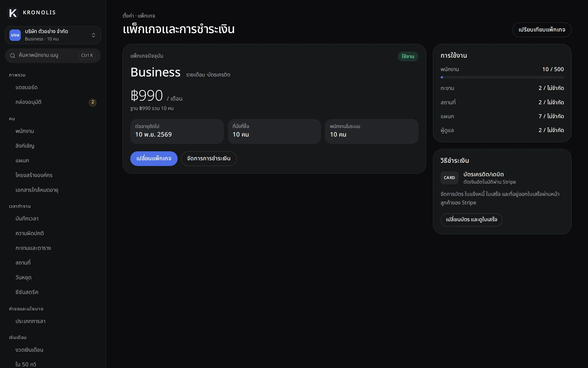Click the ต่ออายุถัดไป 10 พ.ย. 2569 tile
Viewport: 588px width, 368px height.
[x=177, y=131]
